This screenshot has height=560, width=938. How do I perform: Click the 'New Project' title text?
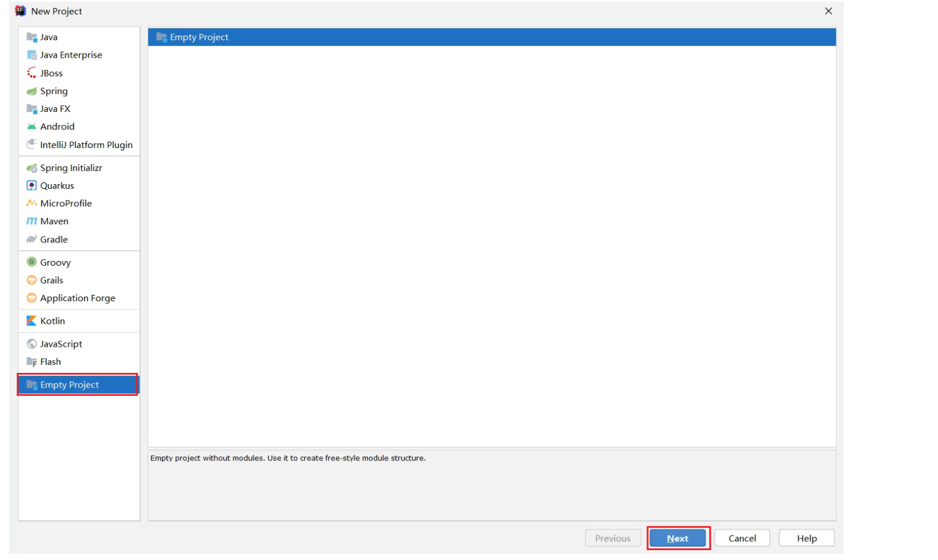click(x=57, y=11)
